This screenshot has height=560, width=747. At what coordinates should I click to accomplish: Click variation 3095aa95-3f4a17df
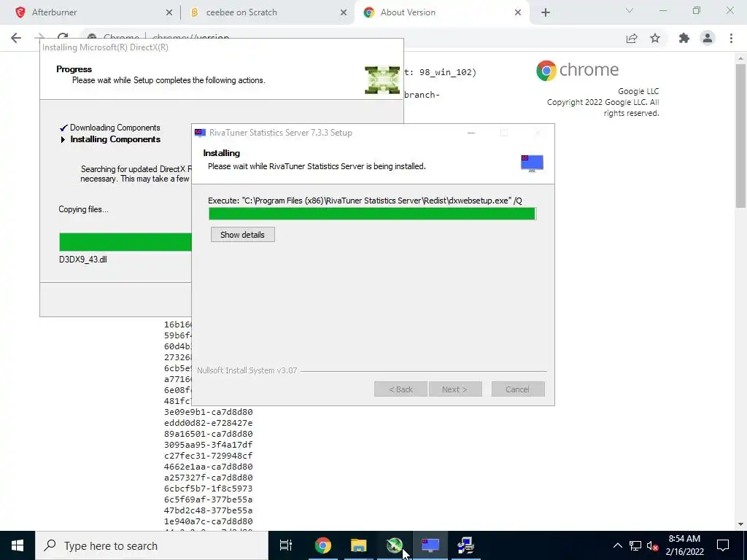[x=208, y=445]
